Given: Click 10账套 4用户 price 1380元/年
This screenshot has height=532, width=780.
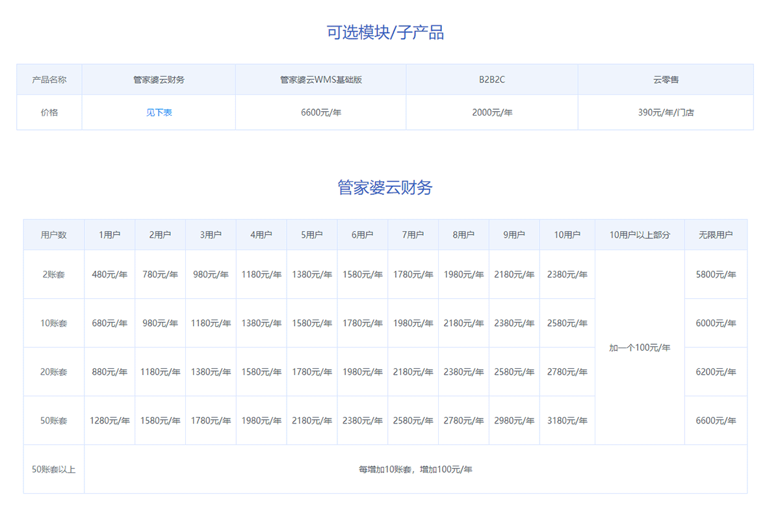Looking at the screenshot, I should click(261, 323).
